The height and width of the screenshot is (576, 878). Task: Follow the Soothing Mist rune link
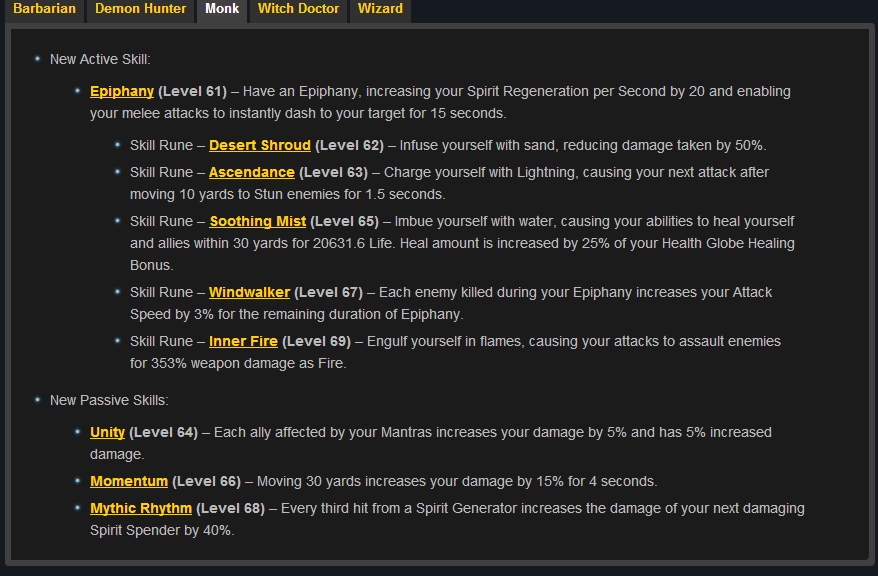click(258, 221)
